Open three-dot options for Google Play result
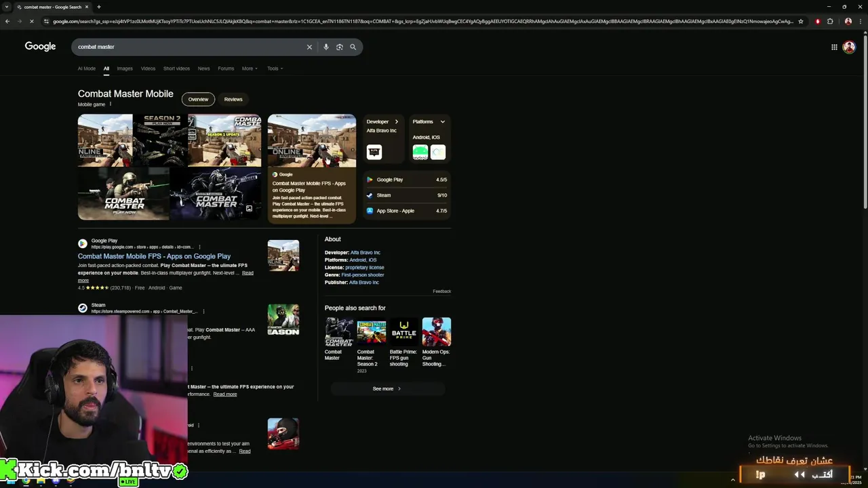The width and height of the screenshot is (868, 488). (199, 247)
